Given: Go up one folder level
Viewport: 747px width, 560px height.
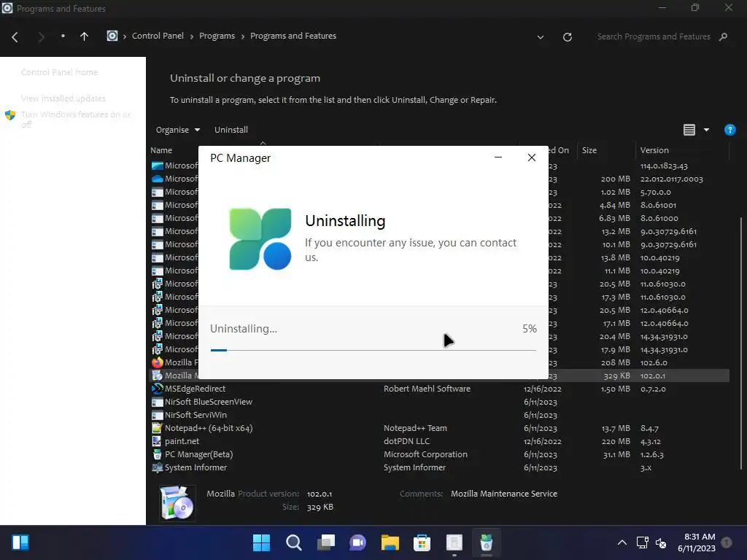Looking at the screenshot, I should pyautogui.click(x=84, y=36).
